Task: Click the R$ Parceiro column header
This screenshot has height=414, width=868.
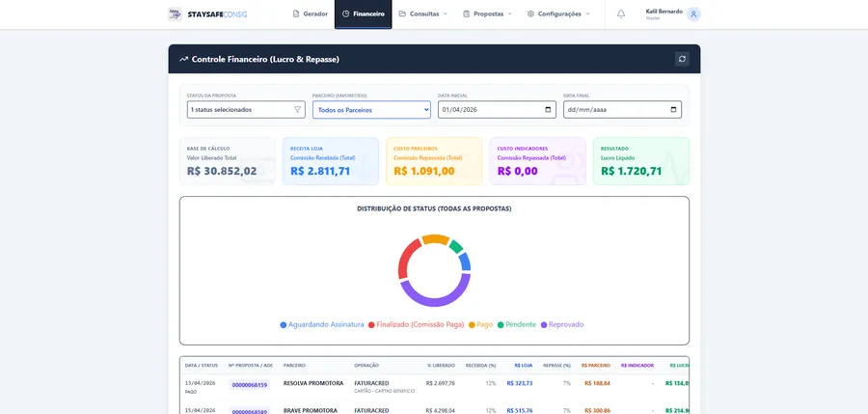Action: point(596,365)
